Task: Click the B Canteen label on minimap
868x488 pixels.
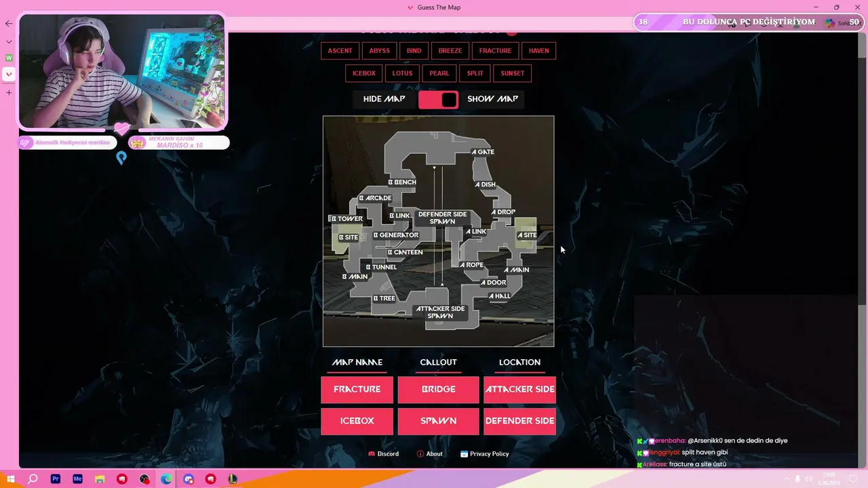Action: [405, 252]
